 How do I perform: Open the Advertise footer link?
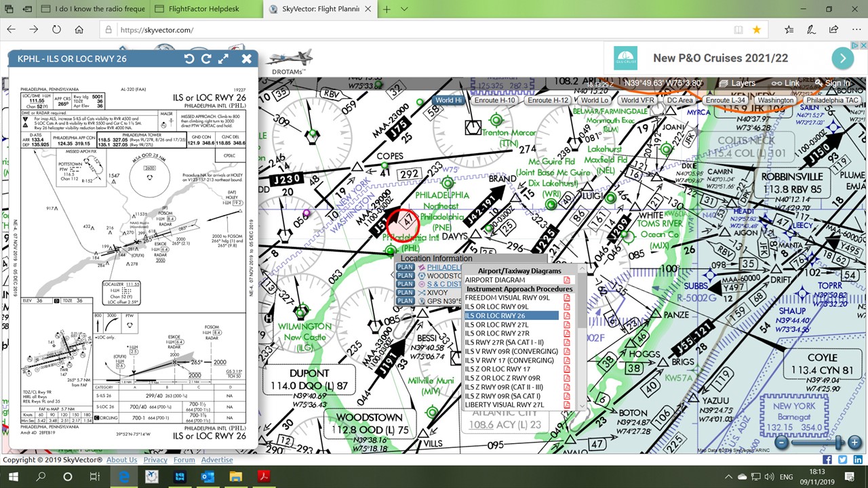pyautogui.click(x=217, y=460)
